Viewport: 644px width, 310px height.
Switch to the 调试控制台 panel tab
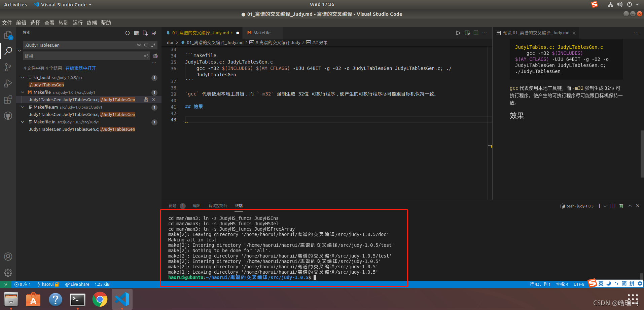pyautogui.click(x=218, y=206)
